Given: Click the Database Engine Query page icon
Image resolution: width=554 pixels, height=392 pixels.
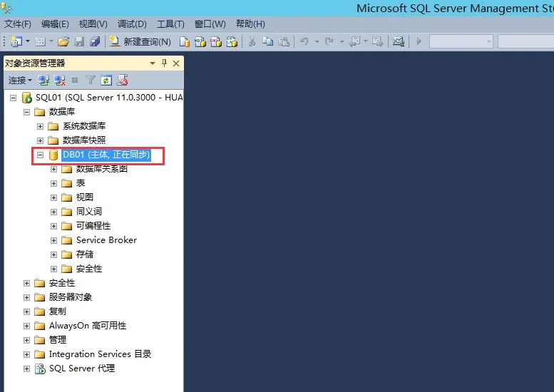Looking at the screenshot, I should [185, 41].
